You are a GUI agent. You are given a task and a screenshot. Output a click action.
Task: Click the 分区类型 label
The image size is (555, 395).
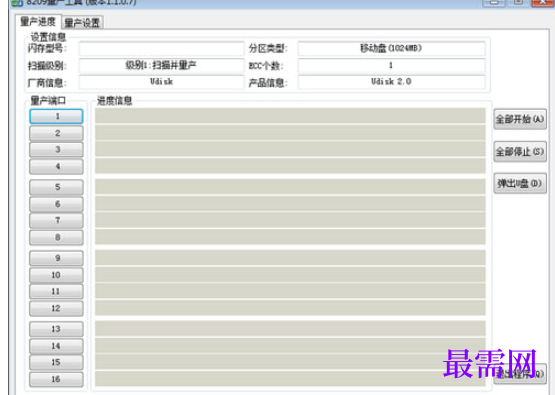point(268,48)
